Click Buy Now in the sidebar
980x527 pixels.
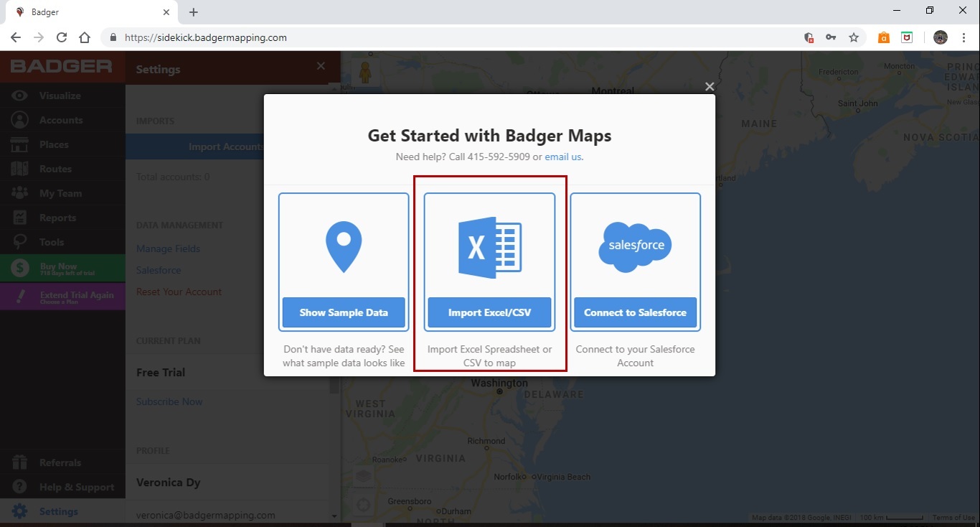click(62, 269)
